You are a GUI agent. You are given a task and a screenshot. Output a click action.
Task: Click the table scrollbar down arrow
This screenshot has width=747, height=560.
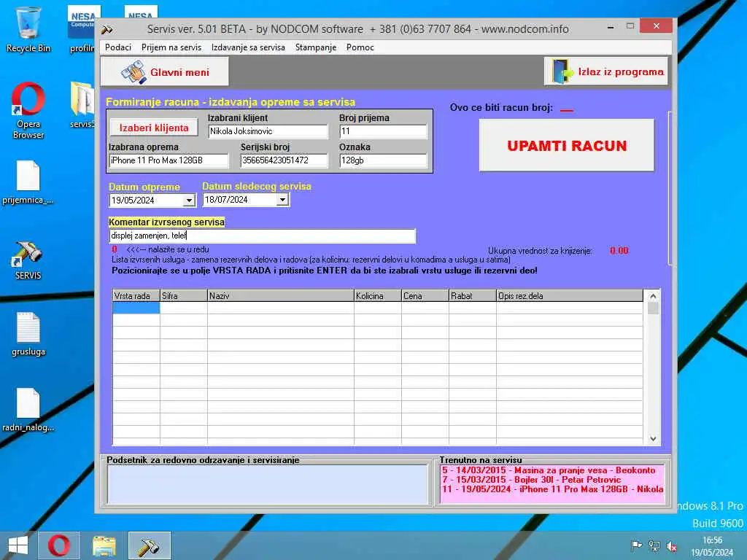pyautogui.click(x=653, y=438)
